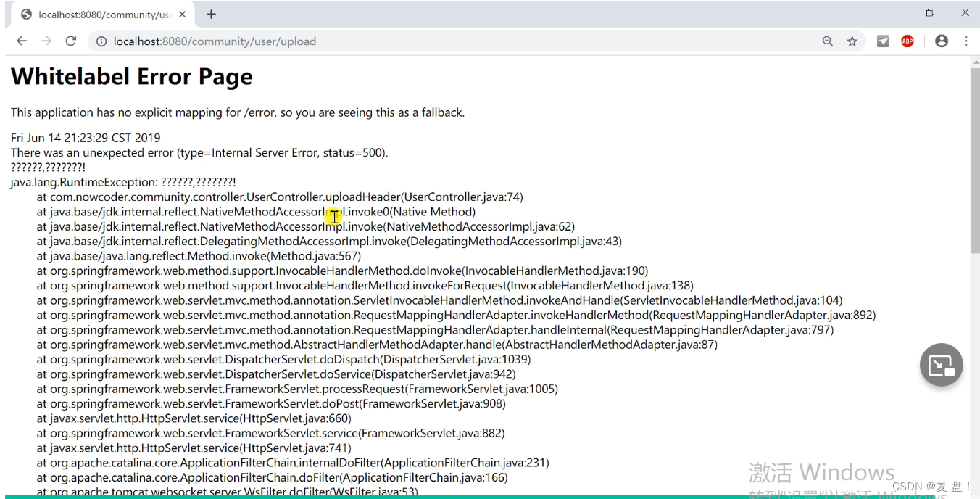The image size is (980, 499).
Task: Click the UserController.java:74 stack trace line
Action: 280,197
